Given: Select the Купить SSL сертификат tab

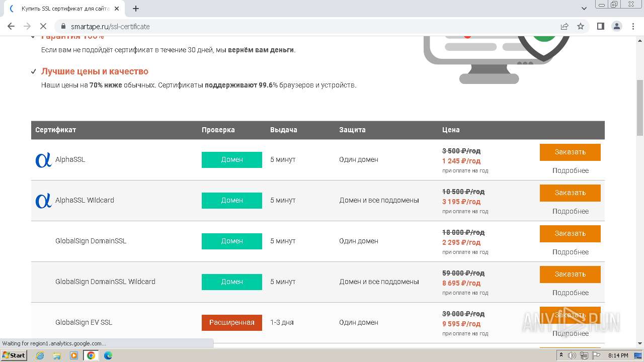Looking at the screenshot, I should (64, 9).
